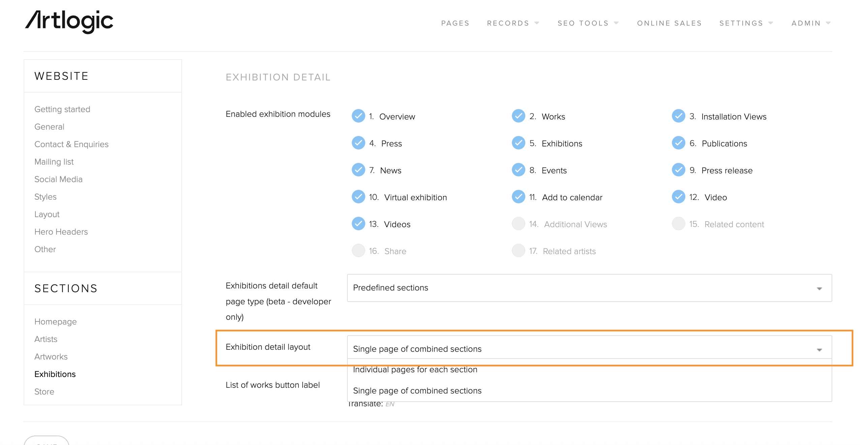This screenshot has height=445, width=868.
Task: Open the Hero Headers settings link
Action: click(x=61, y=232)
